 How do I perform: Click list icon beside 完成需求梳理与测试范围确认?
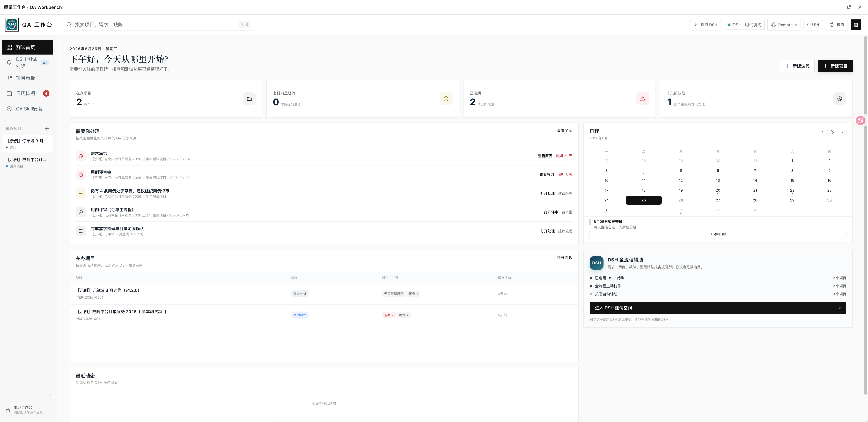(x=81, y=231)
